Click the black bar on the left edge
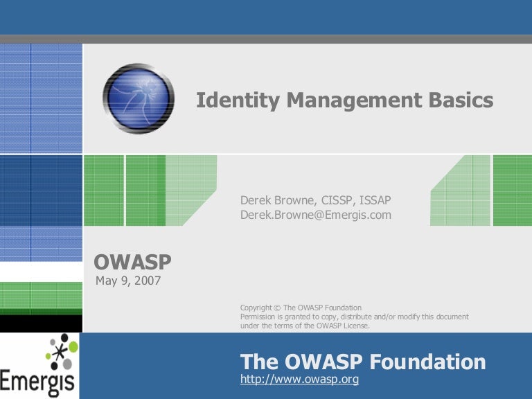Screen dimensions: 532x399 pos(40,323)
